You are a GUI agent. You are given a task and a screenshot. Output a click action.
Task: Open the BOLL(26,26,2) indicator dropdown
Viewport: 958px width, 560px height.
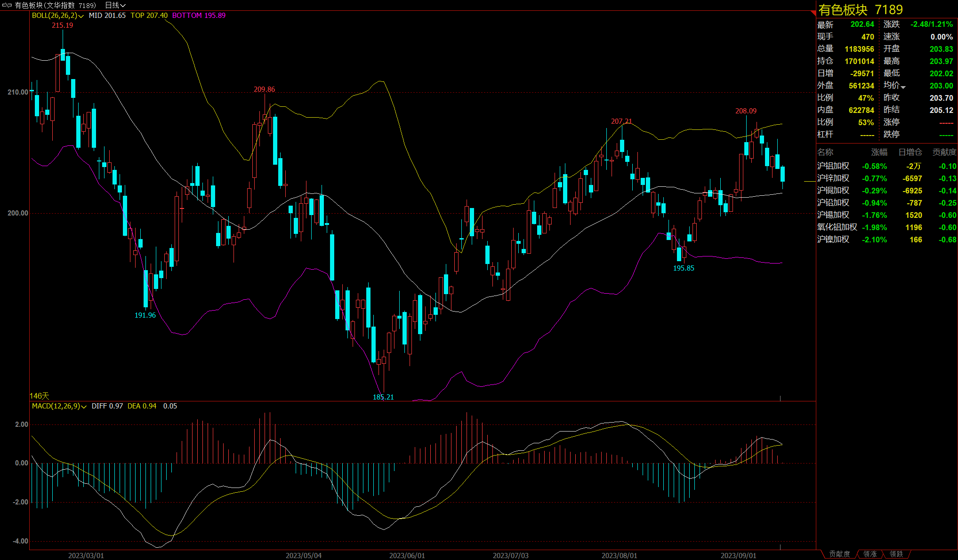click(57, 16)
